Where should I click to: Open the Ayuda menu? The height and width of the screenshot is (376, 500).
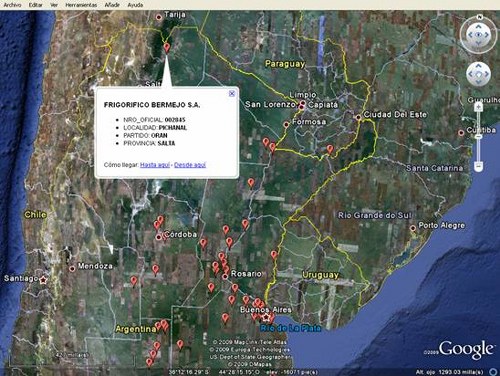[135, 5]
